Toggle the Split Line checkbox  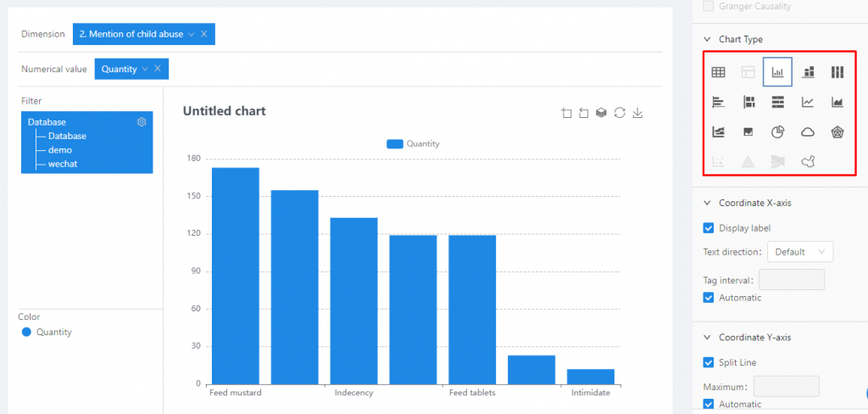click(x=709, y=363)
